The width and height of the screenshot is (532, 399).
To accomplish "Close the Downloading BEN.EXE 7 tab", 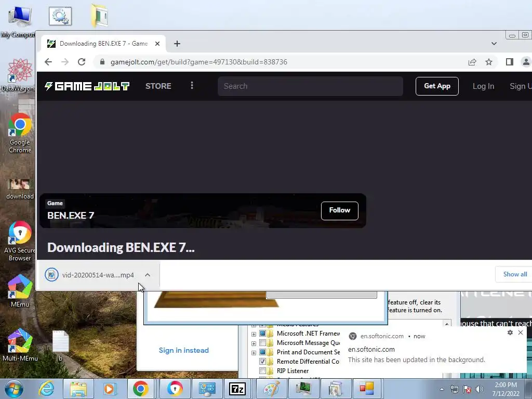I will coord(157,44).
